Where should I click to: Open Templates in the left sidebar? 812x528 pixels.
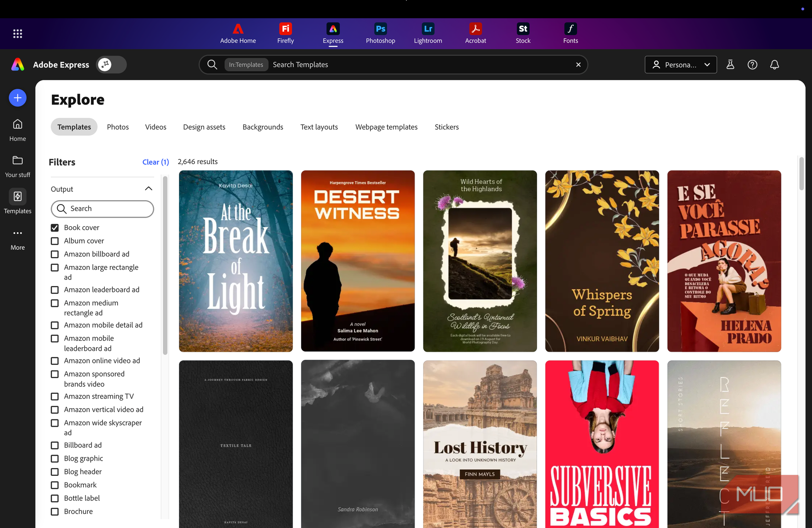[x=18, y=202]
